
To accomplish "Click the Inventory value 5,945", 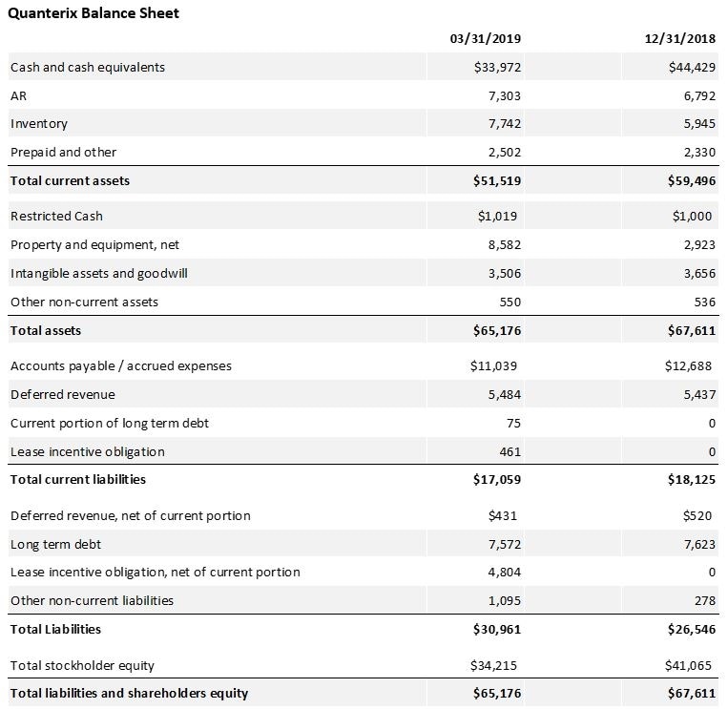I will (x=698, y=123).
